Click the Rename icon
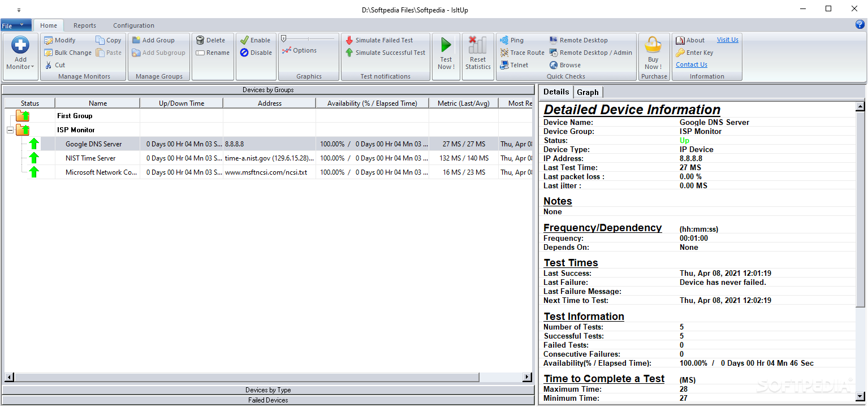This screenshot has height=407, width=868. click(x=200, y=53)
